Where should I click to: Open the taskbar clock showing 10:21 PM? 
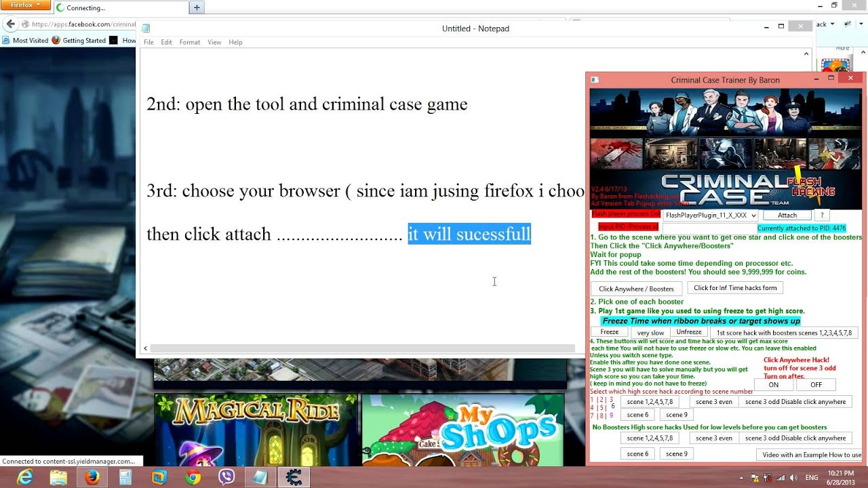841,477
